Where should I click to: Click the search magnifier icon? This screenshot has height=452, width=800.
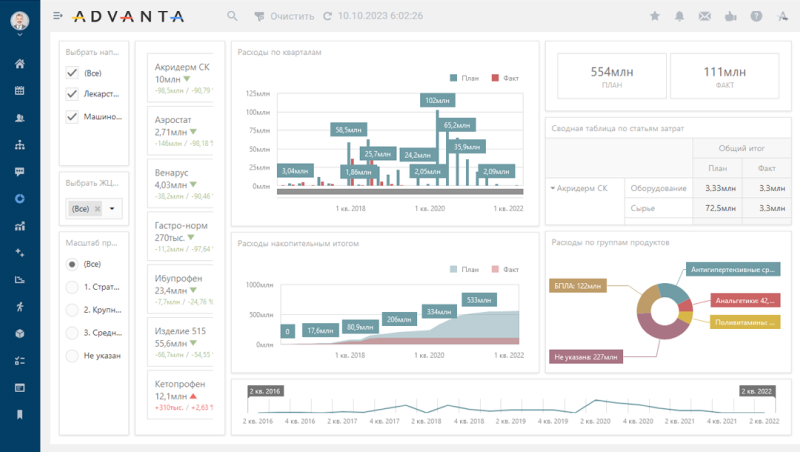click(233, 16)
